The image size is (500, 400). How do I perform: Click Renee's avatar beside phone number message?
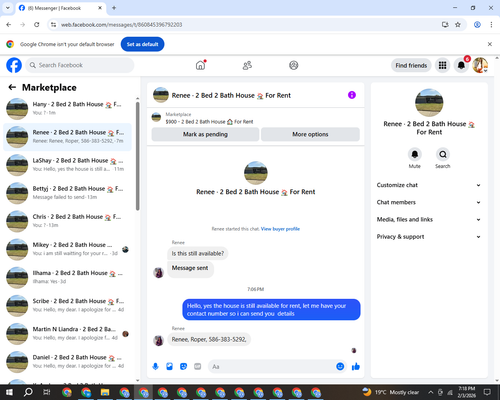(158, 340)
